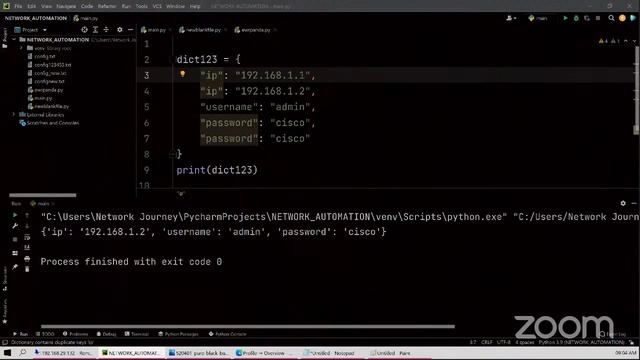Open Python Console tab at bottom

(227, 334)
